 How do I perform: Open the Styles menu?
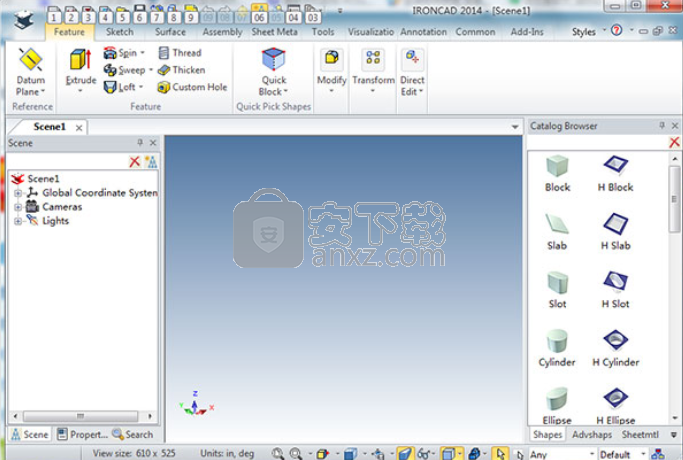(584, 32)
